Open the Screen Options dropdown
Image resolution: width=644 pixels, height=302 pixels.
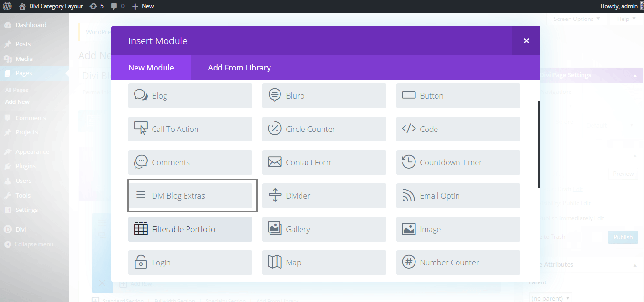coord(576,19)
